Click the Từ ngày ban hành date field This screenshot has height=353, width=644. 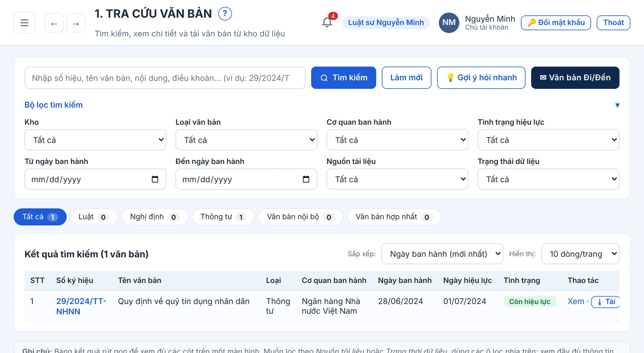tap(96, 179)
